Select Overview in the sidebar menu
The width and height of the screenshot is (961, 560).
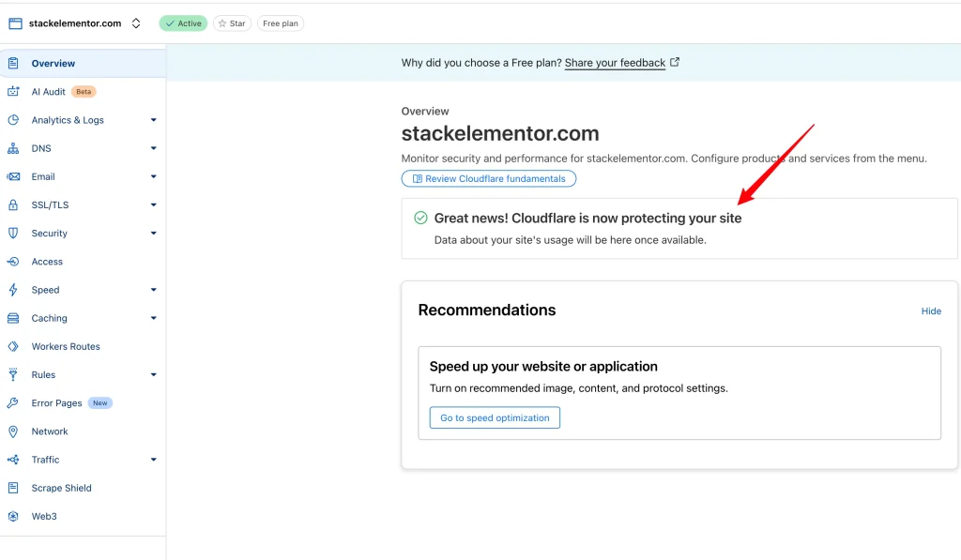point(83,63)
